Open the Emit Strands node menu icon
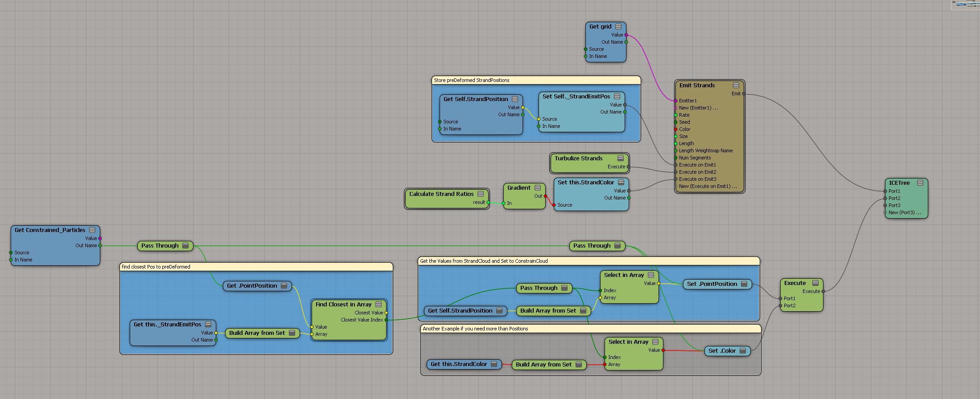The height and width of the screenshot is (399, 980). [736, 85]
